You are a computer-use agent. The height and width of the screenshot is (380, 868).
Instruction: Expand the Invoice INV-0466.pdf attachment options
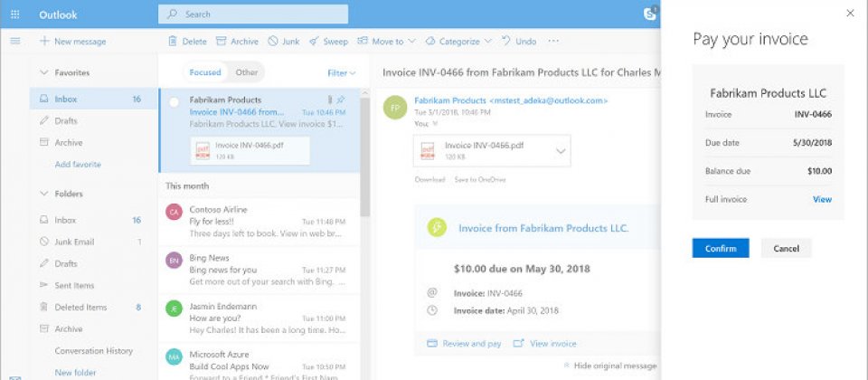(x=561, y=151)
